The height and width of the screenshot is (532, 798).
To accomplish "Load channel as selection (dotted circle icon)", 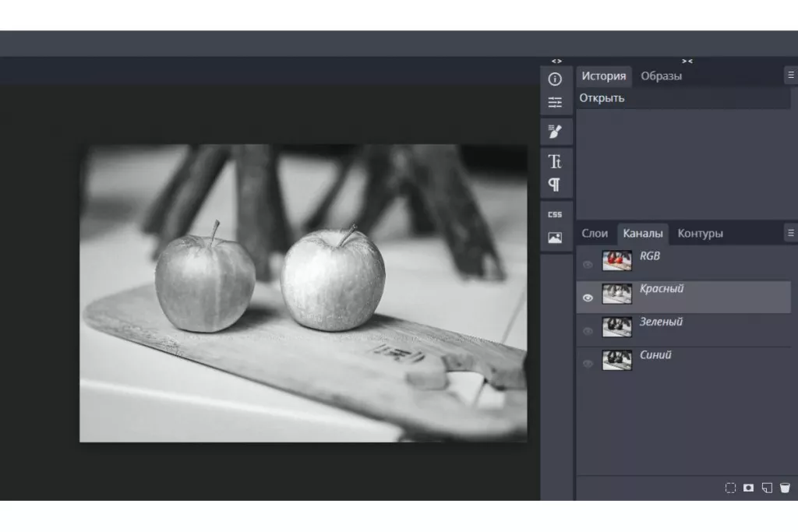I will pos(730,488).
